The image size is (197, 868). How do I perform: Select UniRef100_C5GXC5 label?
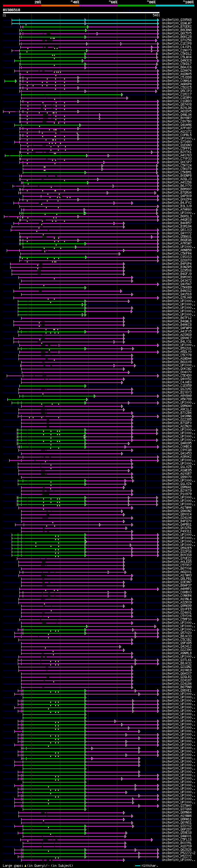click(x=176, y=88)
